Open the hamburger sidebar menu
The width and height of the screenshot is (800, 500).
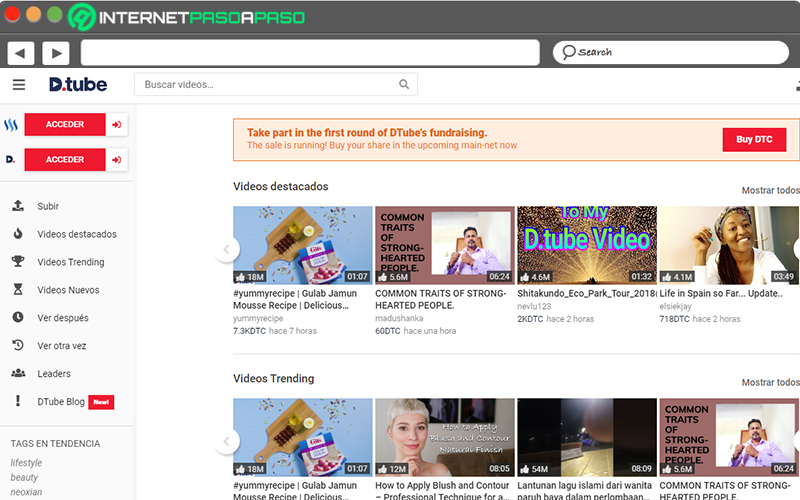(19, 85)
